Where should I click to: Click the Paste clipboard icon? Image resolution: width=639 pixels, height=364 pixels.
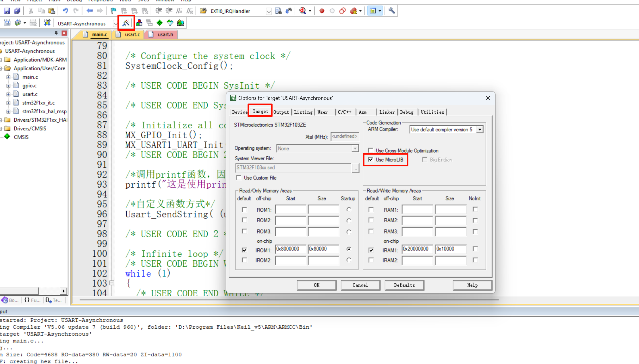tap(52, 11)
